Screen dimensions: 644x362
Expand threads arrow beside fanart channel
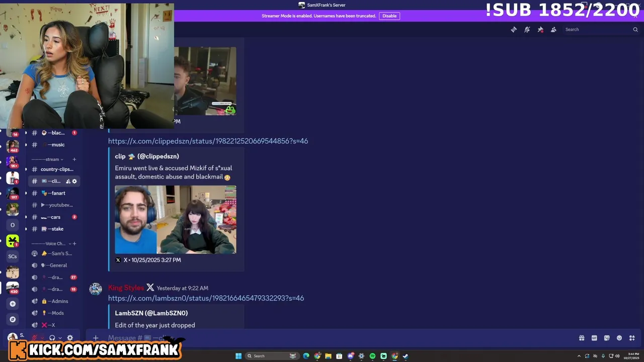[26, 193]
